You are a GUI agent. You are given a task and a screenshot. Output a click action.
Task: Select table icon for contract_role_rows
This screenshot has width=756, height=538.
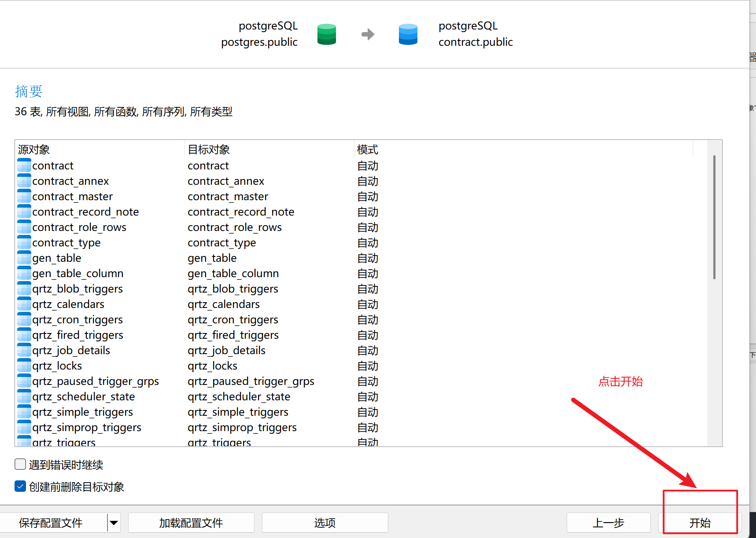pos(24,227)
